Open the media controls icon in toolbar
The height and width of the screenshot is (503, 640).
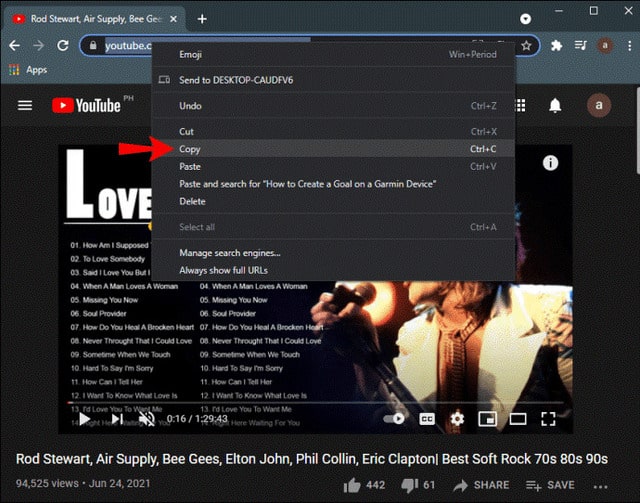pos(580,46)
